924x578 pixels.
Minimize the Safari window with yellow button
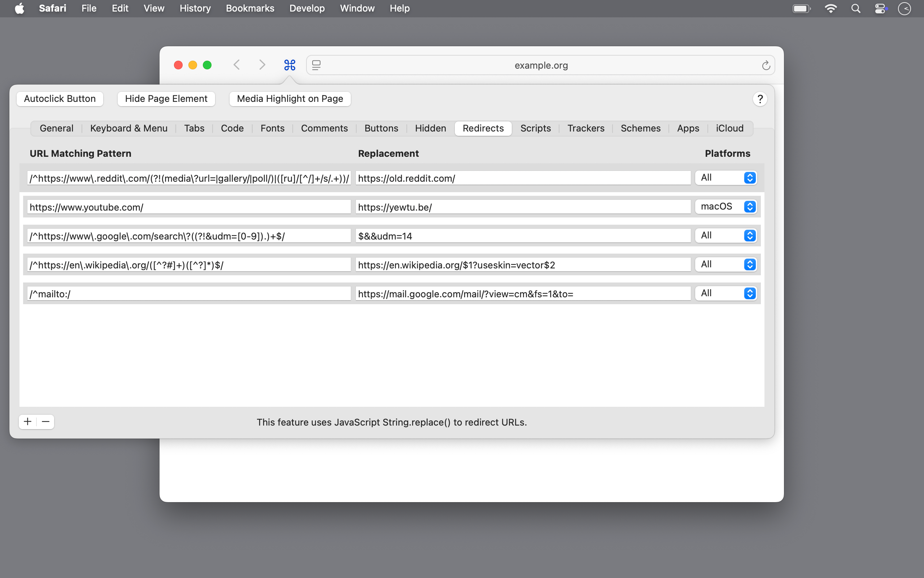point(192,65)
